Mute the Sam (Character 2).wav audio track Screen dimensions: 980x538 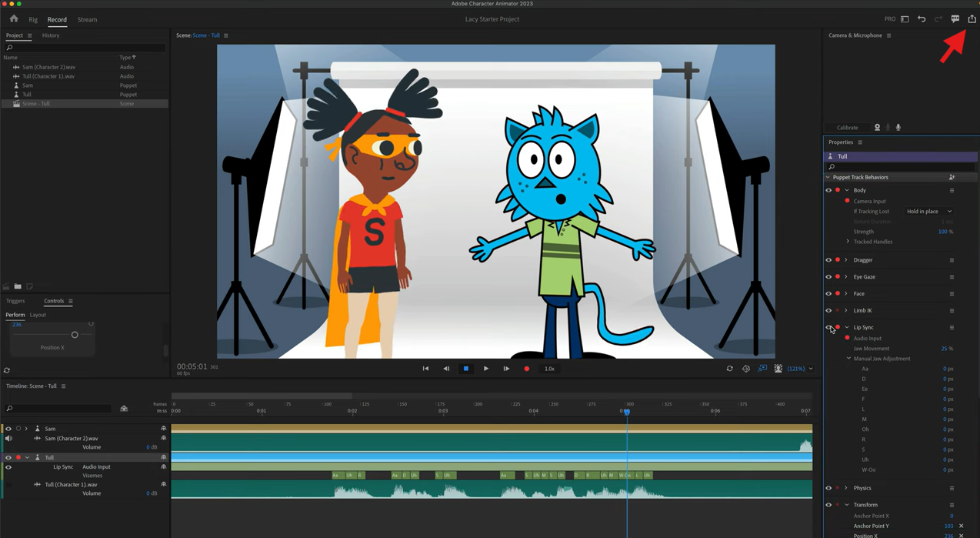pyautogui.click(x=8, y=439)
